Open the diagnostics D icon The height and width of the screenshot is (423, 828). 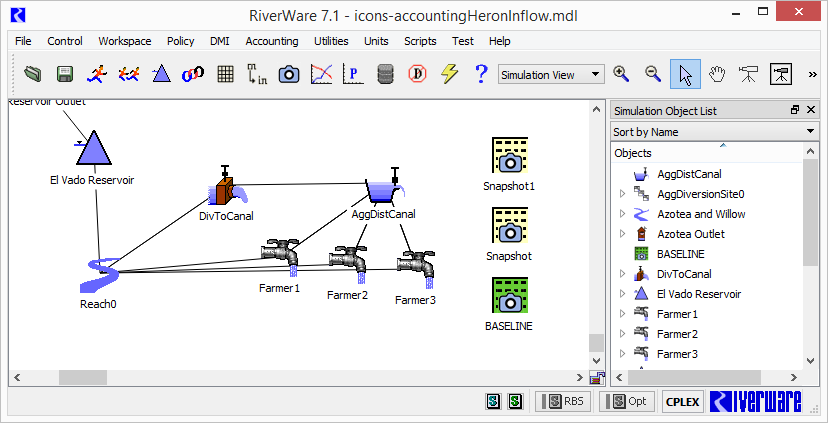(x=417, y=74)
